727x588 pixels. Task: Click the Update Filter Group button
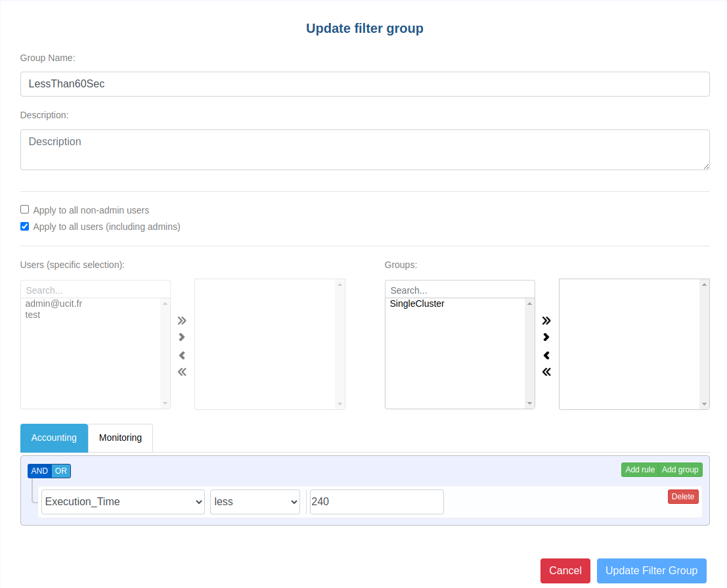tap(651, 570)
